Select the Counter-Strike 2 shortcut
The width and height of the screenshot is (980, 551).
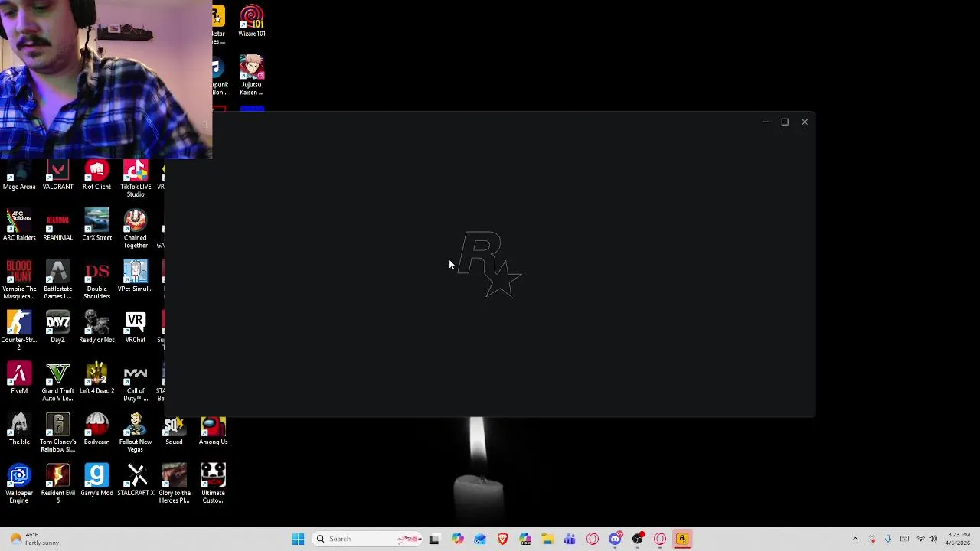click(19, 331)
